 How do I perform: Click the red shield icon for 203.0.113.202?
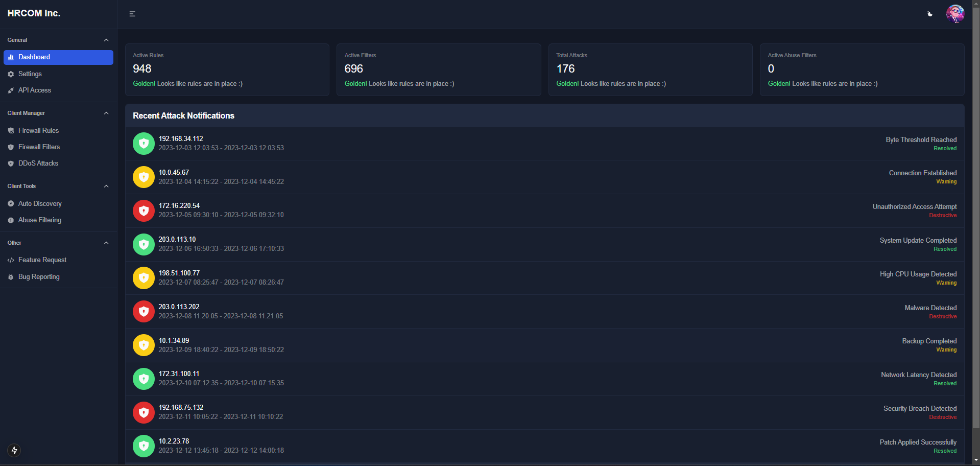pyautogui.click(x=144, y=311)
